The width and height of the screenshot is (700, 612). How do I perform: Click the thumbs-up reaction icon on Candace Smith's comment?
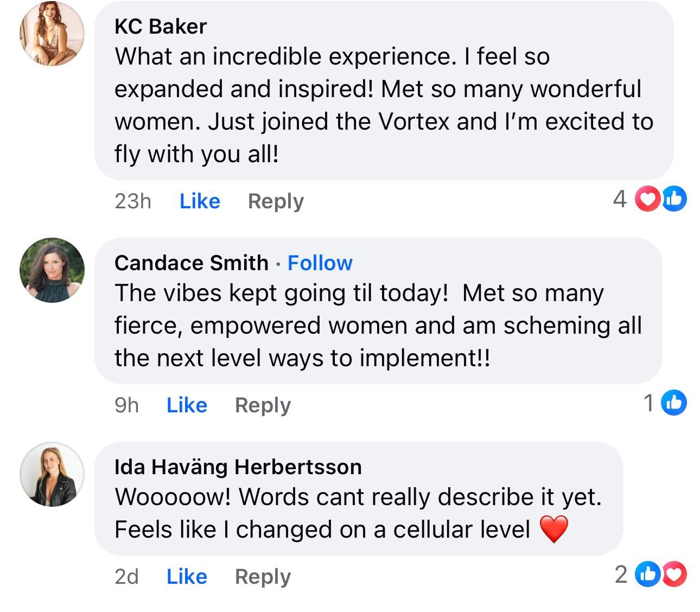pyautogui.click(x=673, y=403)
